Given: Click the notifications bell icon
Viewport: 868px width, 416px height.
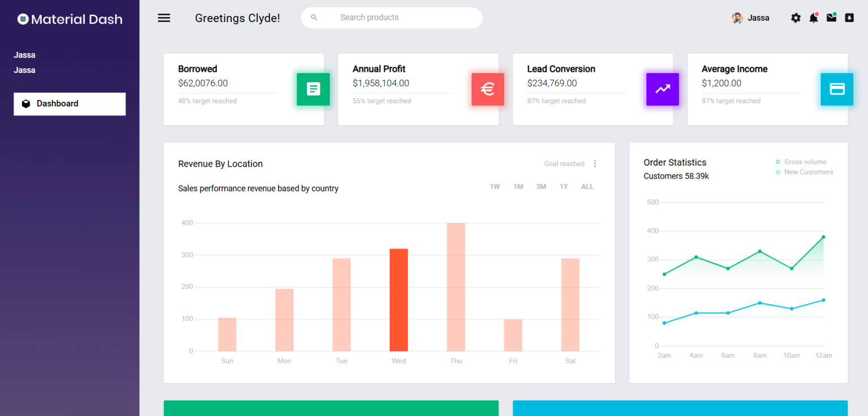Looking at the screenshot, I should pos(814,18).
